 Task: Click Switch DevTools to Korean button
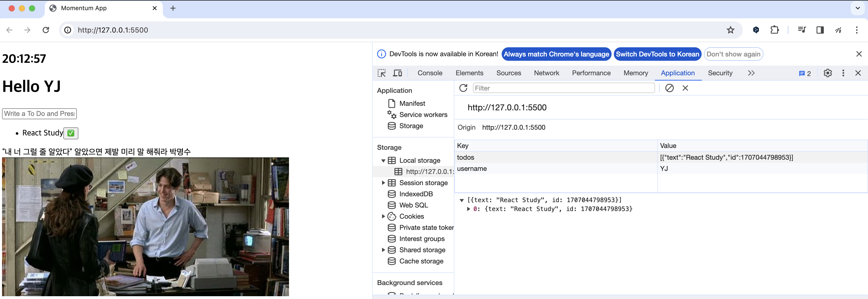click(x=657, y=54)
